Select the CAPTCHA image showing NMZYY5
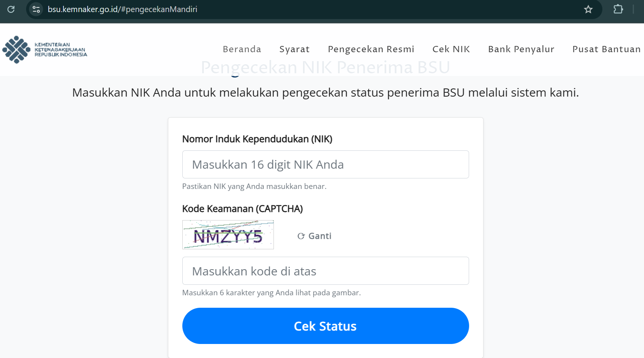 [228, 235]
